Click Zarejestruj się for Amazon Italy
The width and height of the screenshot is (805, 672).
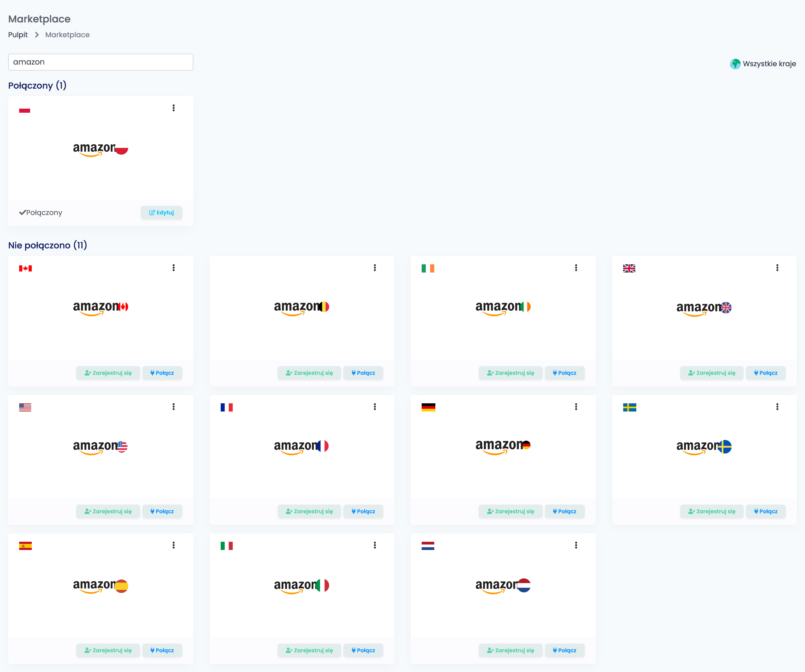[x=309, y=650]
